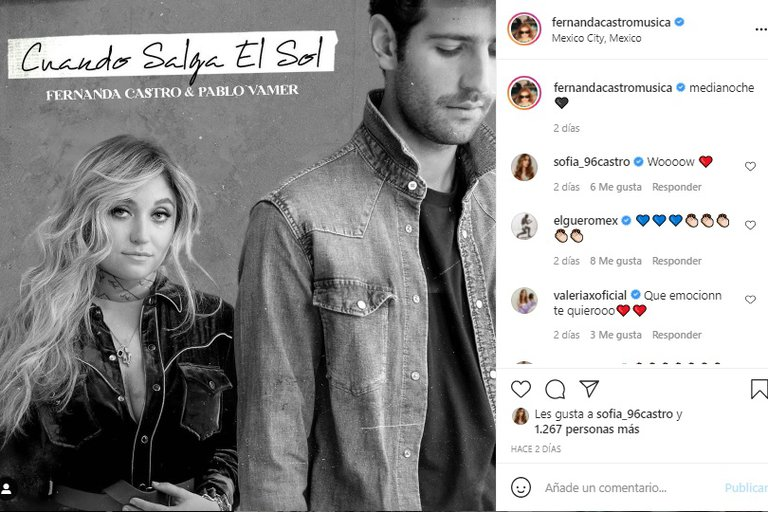Reply to valeriaxoficial's comment
The width and height of the screenshot is (768, 512).
click(x=676, y=335)
